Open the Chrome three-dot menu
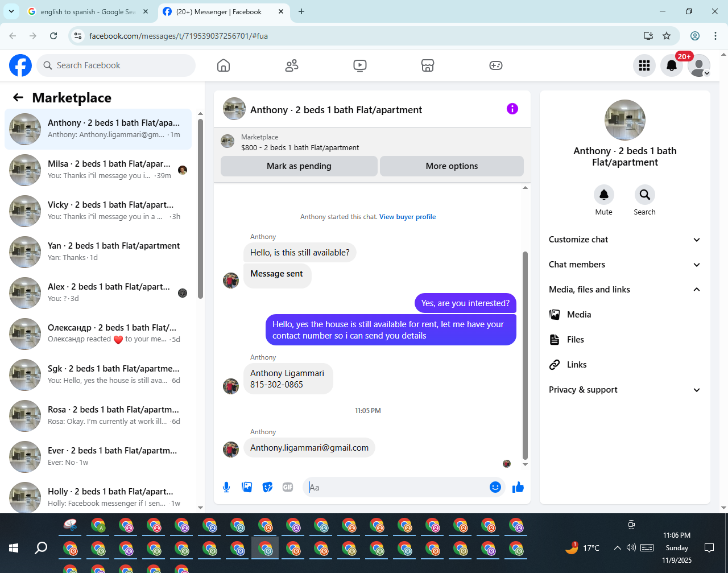Viewport: 728px width, 573px height. 715,36
